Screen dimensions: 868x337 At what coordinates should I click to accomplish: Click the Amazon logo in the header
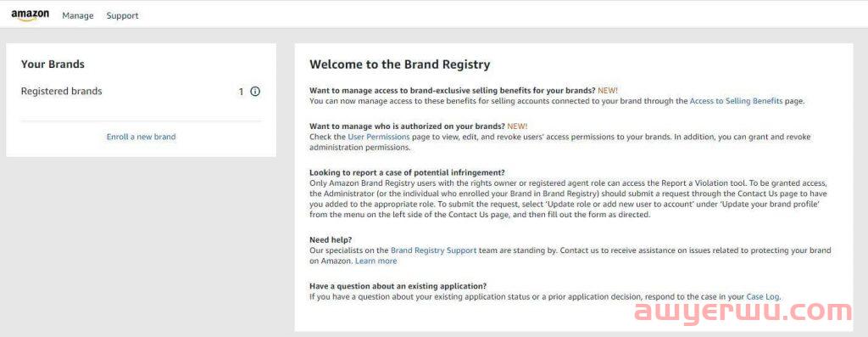(x=30, y=15)
